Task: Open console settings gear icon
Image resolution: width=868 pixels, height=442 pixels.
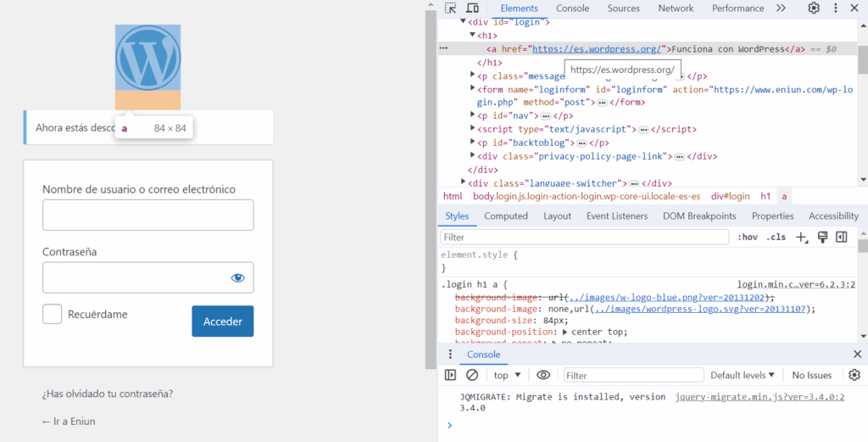Action: 854,375
